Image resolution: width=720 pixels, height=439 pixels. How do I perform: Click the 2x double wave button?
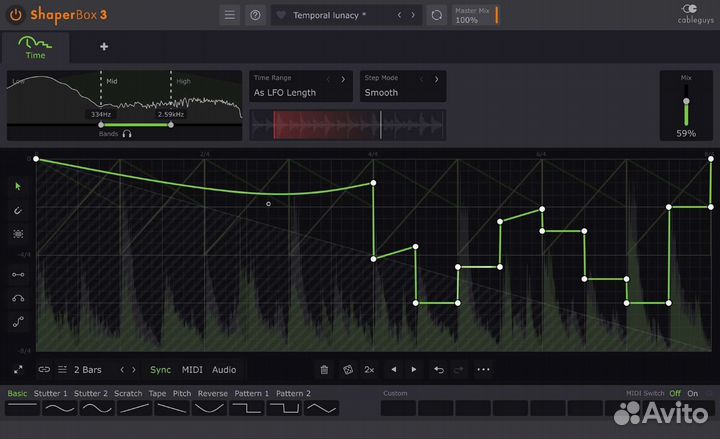coord(369,370)
